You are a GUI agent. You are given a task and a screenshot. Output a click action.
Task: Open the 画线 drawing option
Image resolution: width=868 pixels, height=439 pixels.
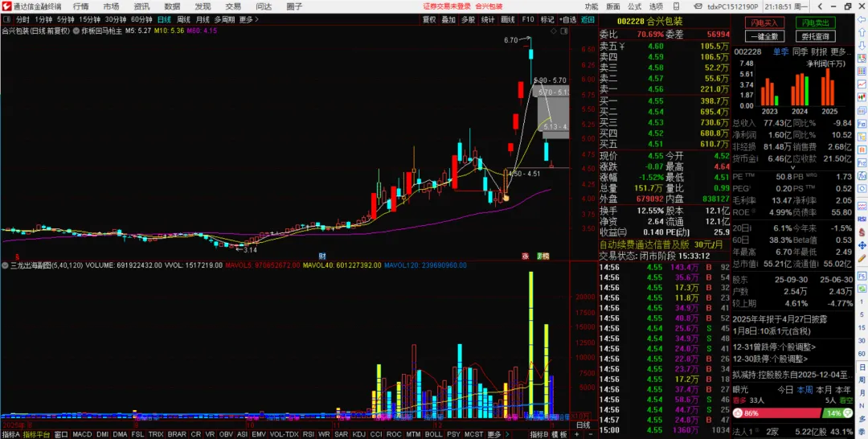tap(508, 19)
